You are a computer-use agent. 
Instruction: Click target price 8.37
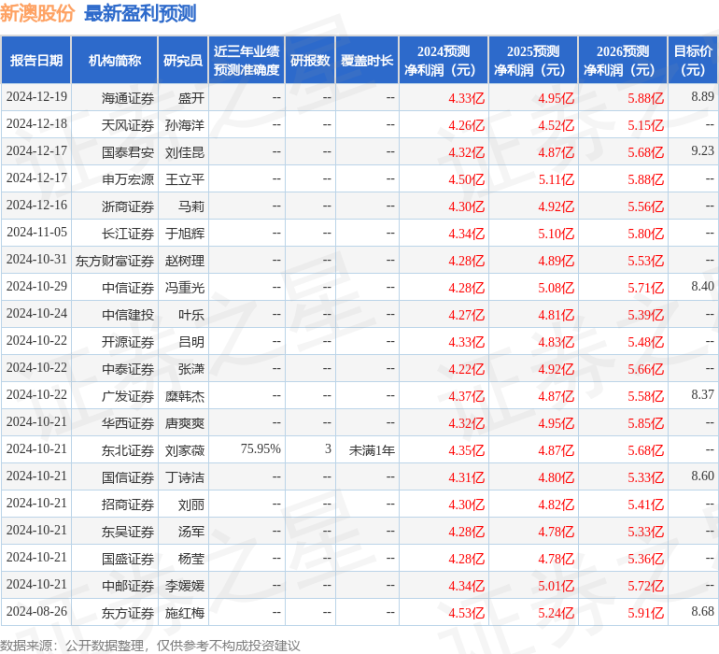tap(702, 394)
